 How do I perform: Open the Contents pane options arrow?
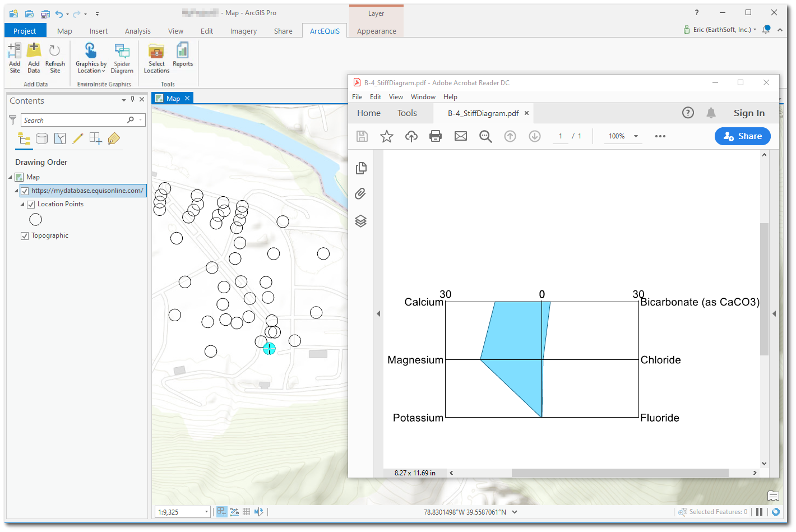(124, 100)
